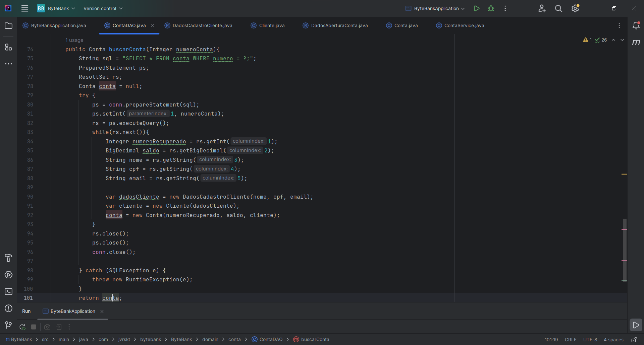Show more tool windows ellipsis
644x345 pixels.
pyautogui.click(x=9, y=64)
